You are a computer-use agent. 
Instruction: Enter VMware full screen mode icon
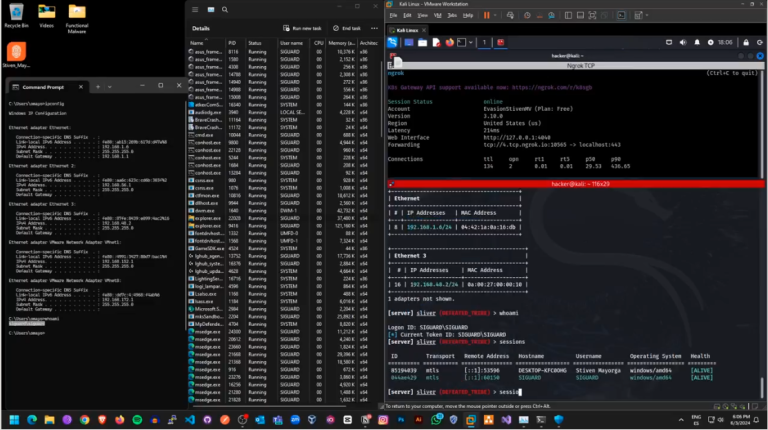(x=592, y=16)
